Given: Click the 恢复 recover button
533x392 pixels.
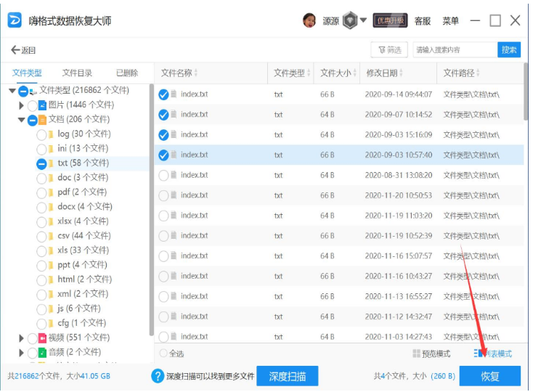Looking at the screenshot, I should 489,376.
